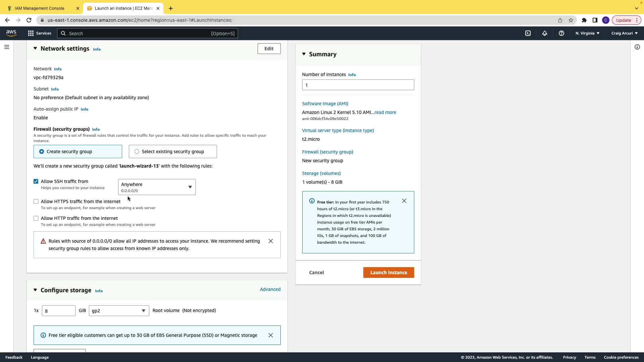Open the gp2 volume type dropdown
The height and width of the screenshot is (362, 644).
click(x=119, y=311)
